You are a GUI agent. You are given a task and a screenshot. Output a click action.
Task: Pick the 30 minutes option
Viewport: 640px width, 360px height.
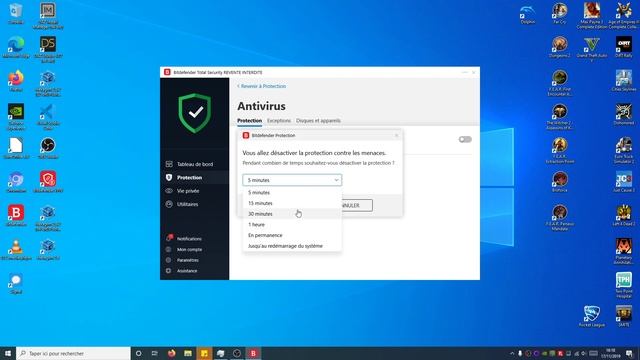[292, 214]
